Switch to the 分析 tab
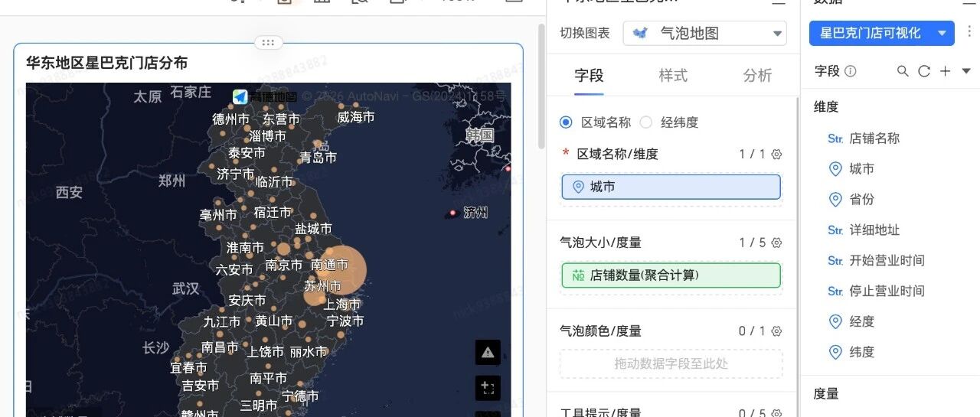Screen dimensions: 980x417 coord(758,75)
